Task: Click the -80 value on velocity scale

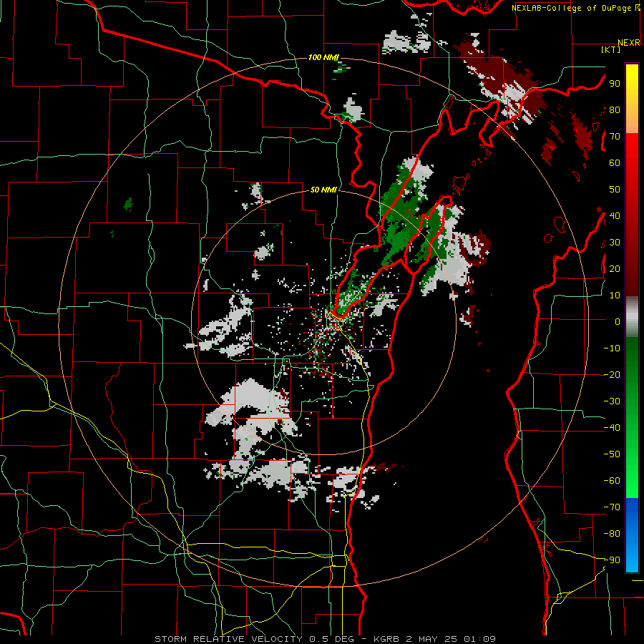Action: [x=612, y=534]
